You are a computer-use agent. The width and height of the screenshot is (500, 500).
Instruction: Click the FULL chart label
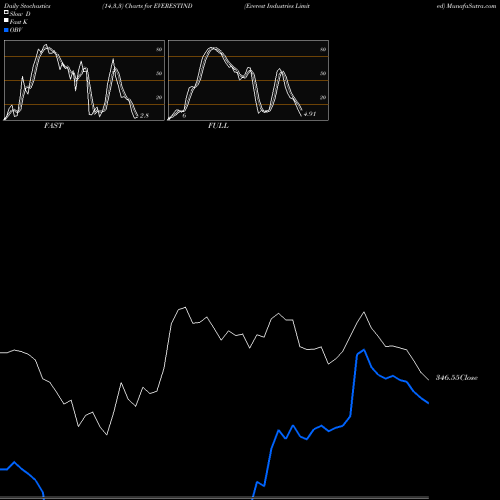[x=218, y=126]
